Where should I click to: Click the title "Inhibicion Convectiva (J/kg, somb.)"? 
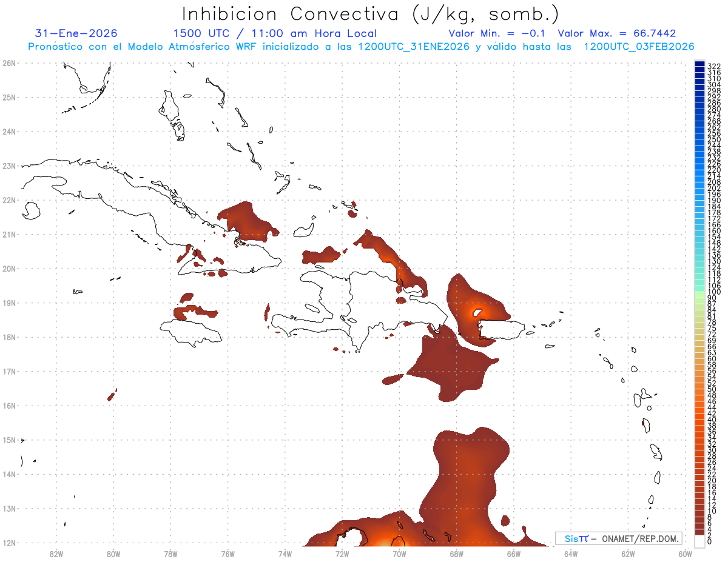(371, 15)
